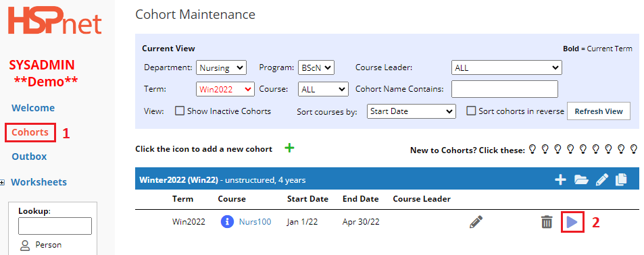This screenshot has height=255, width=644.
Task: Enable Show Inactive Cohorts checkbox
Action: pyautogui.click(x=180, y=111)
